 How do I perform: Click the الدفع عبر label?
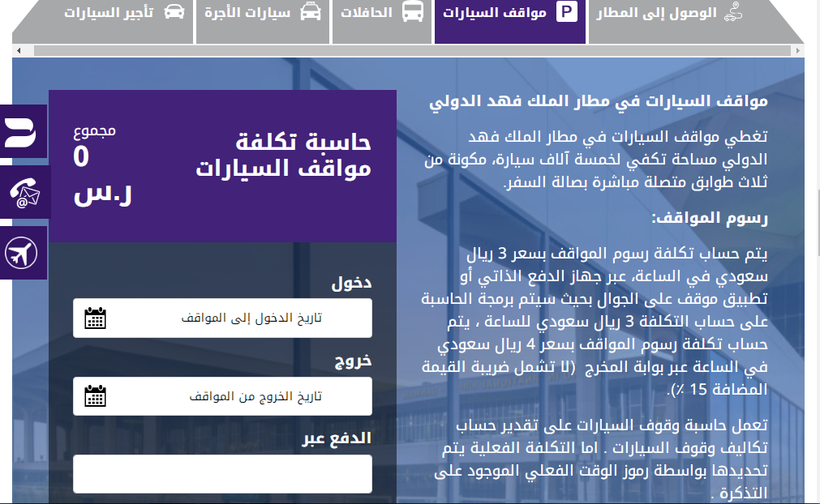pyautogui.click(x=337, y=438)
